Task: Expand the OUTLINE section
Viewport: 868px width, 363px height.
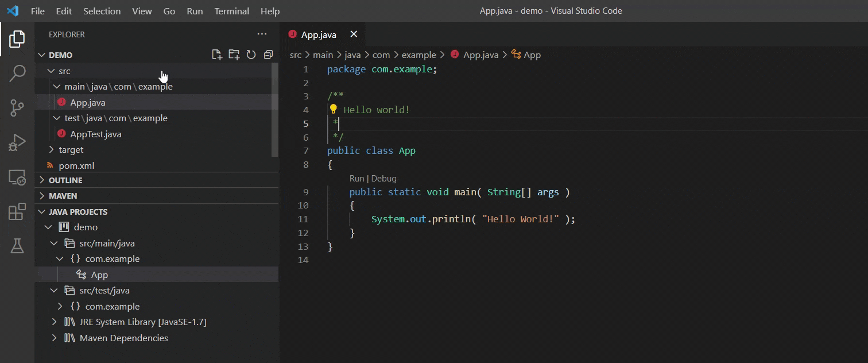Action: (42, 180)
